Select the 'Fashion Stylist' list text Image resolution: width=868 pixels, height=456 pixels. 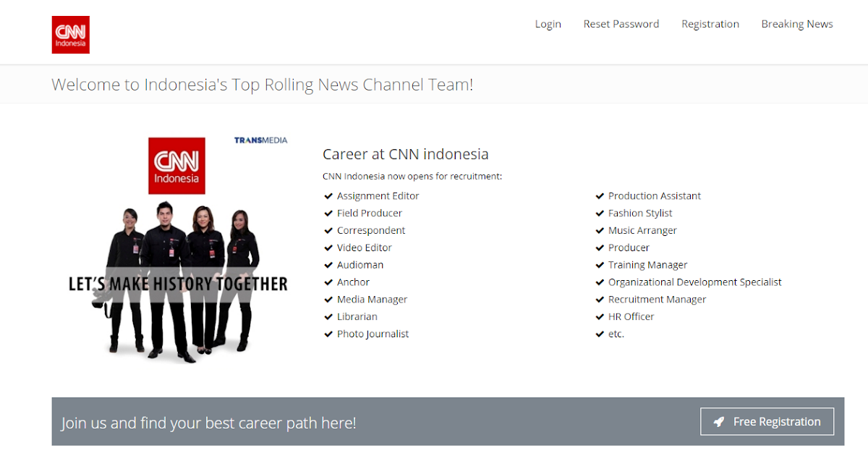click(640, 214)
